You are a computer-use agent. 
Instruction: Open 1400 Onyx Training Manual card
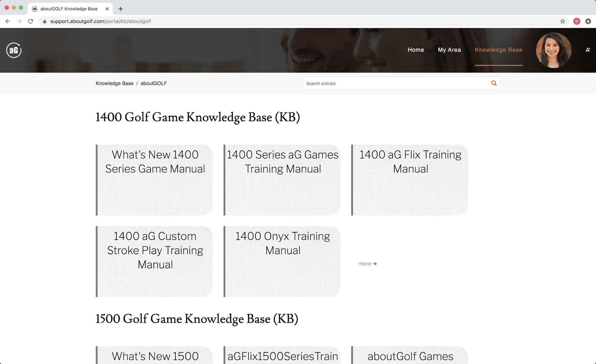[x=282, y=262]
